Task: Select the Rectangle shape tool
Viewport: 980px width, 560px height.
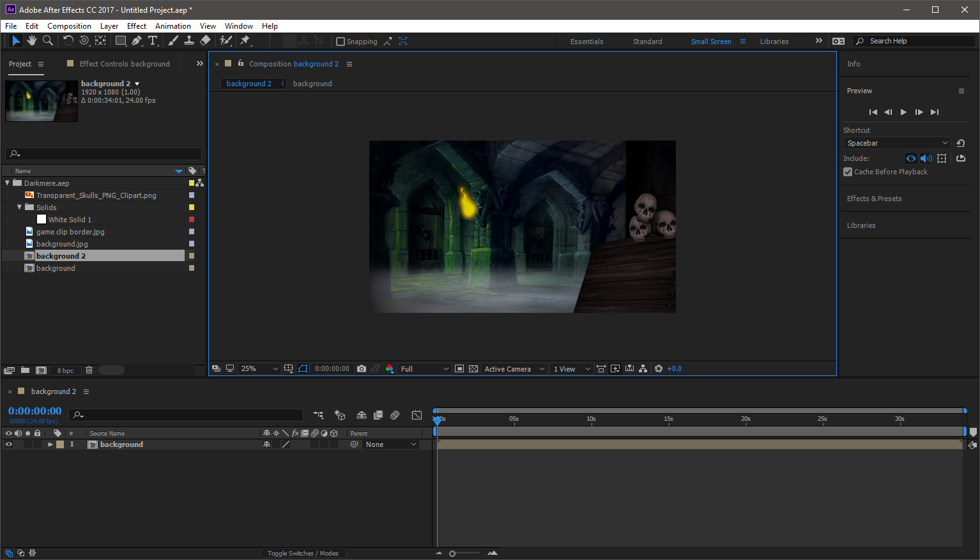Action: coord(120,41)
